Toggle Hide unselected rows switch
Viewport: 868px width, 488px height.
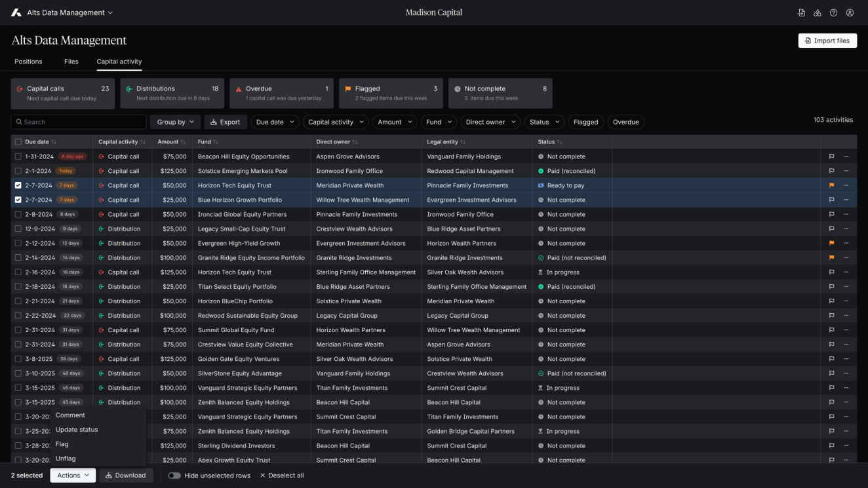(174, 476)
